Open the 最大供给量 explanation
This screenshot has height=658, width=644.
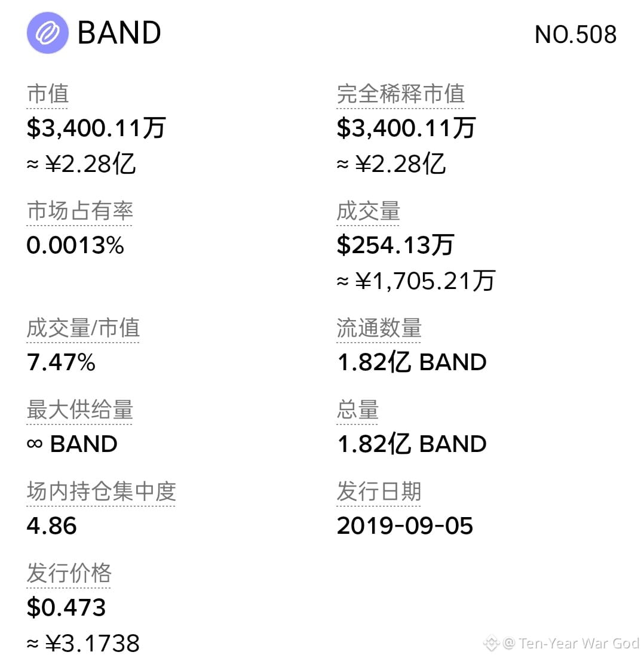80,410
